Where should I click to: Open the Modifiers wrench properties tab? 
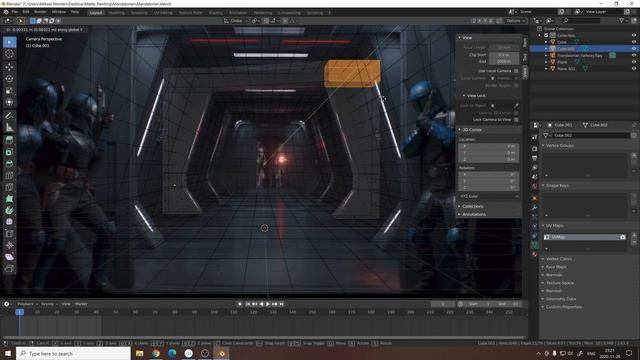pos(535,207)
